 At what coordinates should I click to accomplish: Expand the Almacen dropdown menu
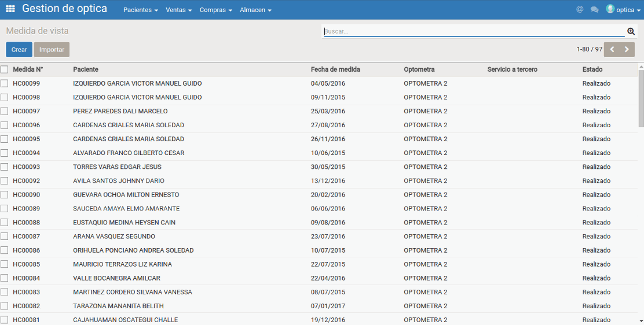pyautogui.click(x=255, y=10)
